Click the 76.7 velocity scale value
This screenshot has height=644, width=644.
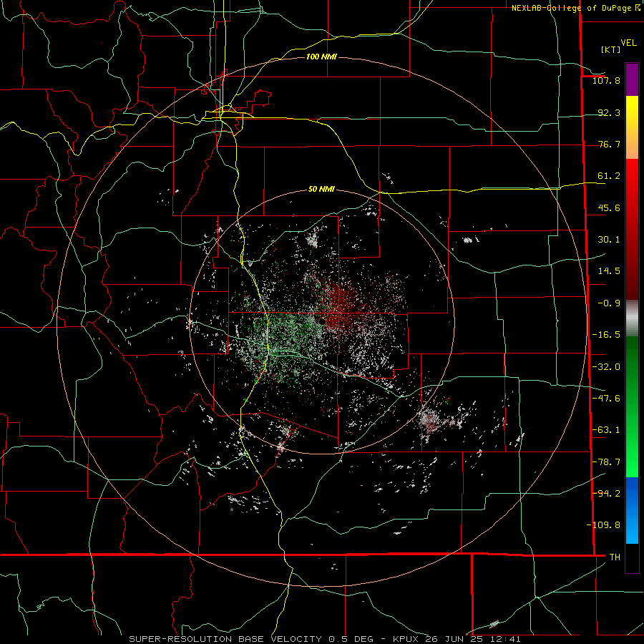[x=609, y=144]
